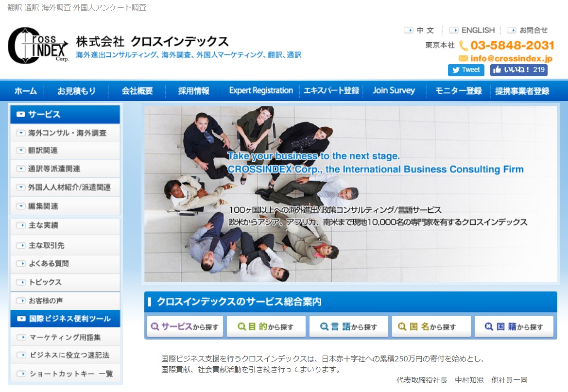The width and height of the screenshot is (568, 392).
Task: Click the Tweet share button
Action: (466, 70)
